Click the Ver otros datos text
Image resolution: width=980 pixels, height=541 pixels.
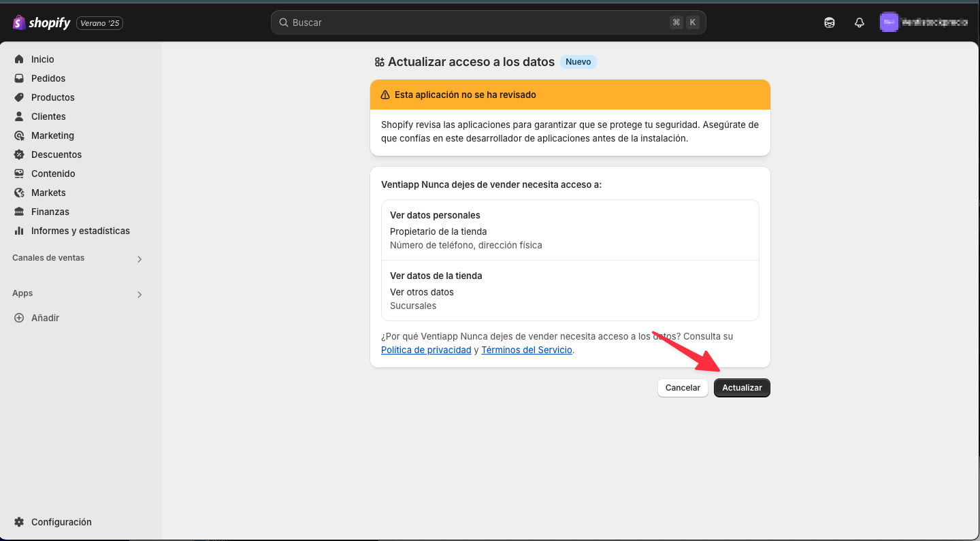(422, 292)
